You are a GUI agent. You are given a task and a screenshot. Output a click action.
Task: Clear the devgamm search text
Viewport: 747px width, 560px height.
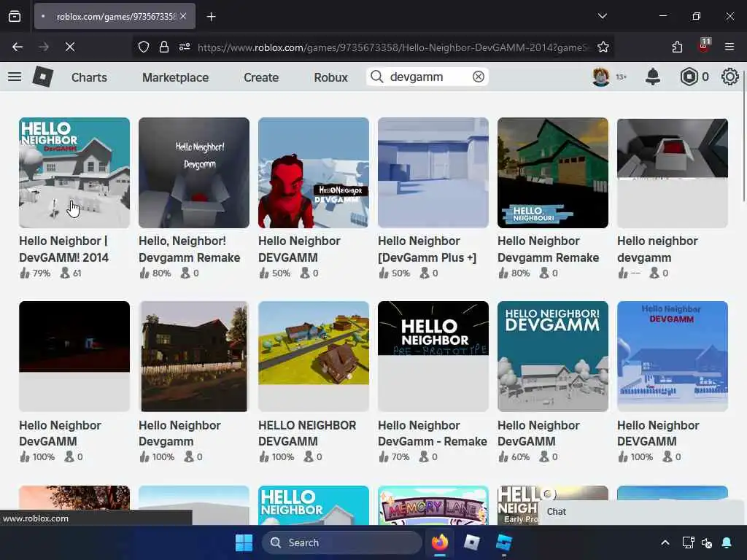tap(479, 77)
